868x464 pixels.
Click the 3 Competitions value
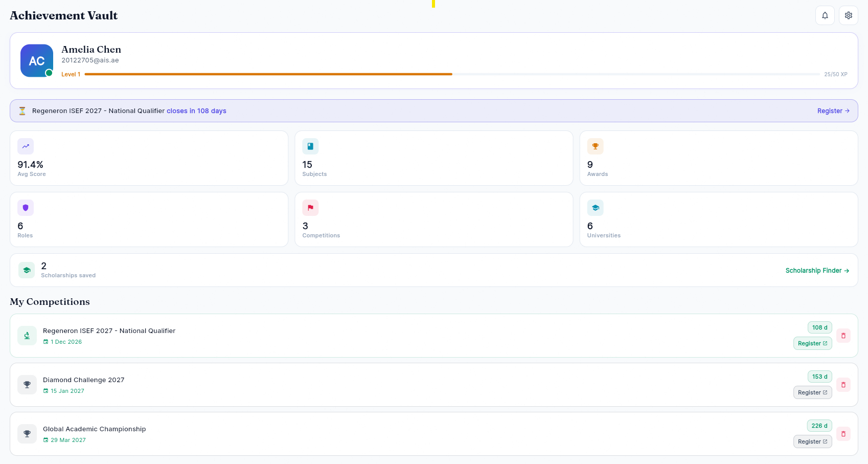point(305,226)
